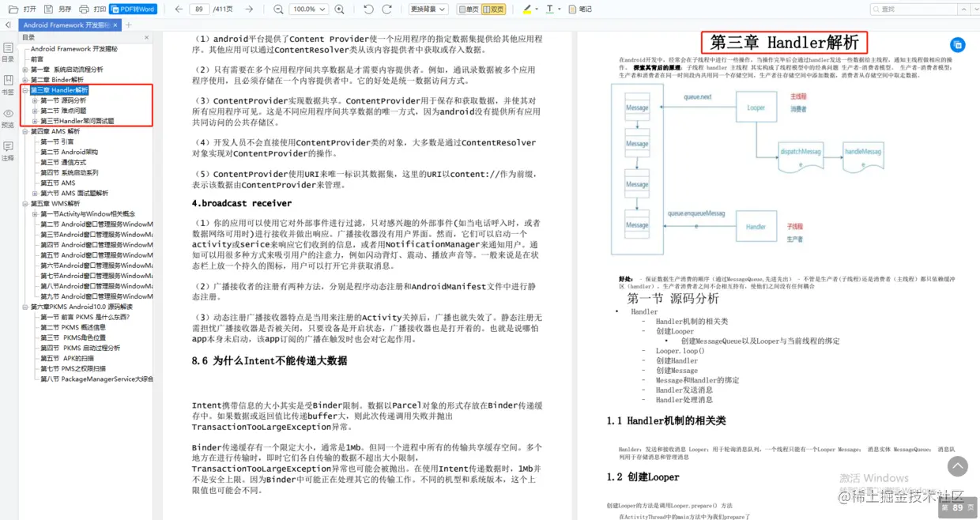Screen dimensions: 980x520
Task: Open 第七节 PMS之权限扫描 outline entry
Action: pyautogui.click(x=73, y=368)
